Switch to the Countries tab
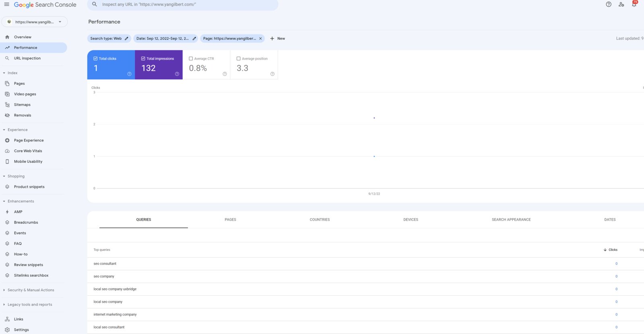The height and width of the screenshot is (334, 644). click(320, 220)
